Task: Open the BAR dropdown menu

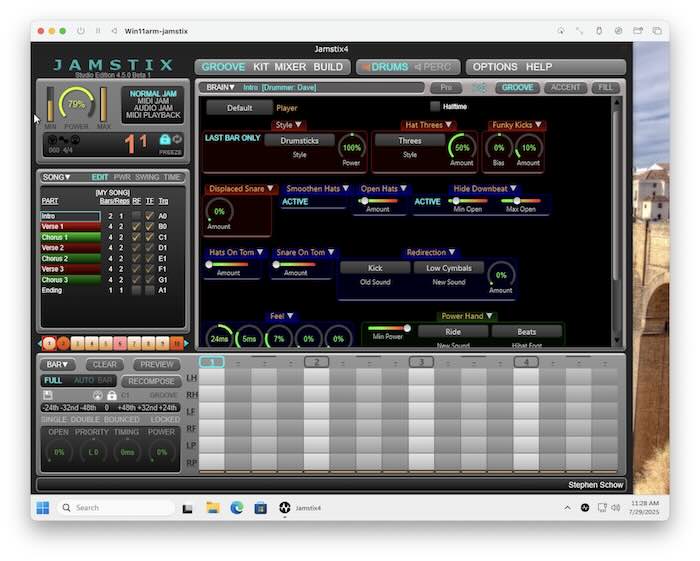Action: (57, 365)
